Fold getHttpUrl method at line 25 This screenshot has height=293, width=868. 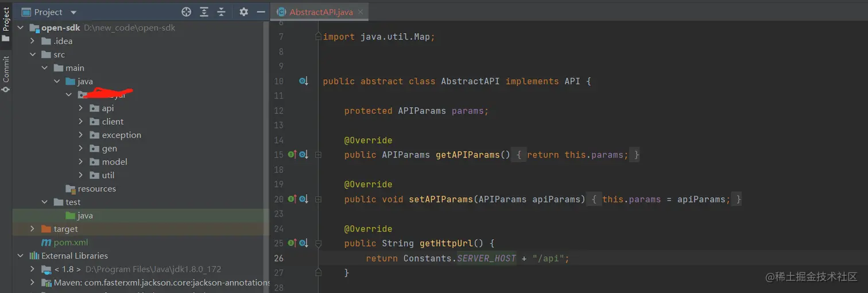pyautogui.click(x=318, y=243)
